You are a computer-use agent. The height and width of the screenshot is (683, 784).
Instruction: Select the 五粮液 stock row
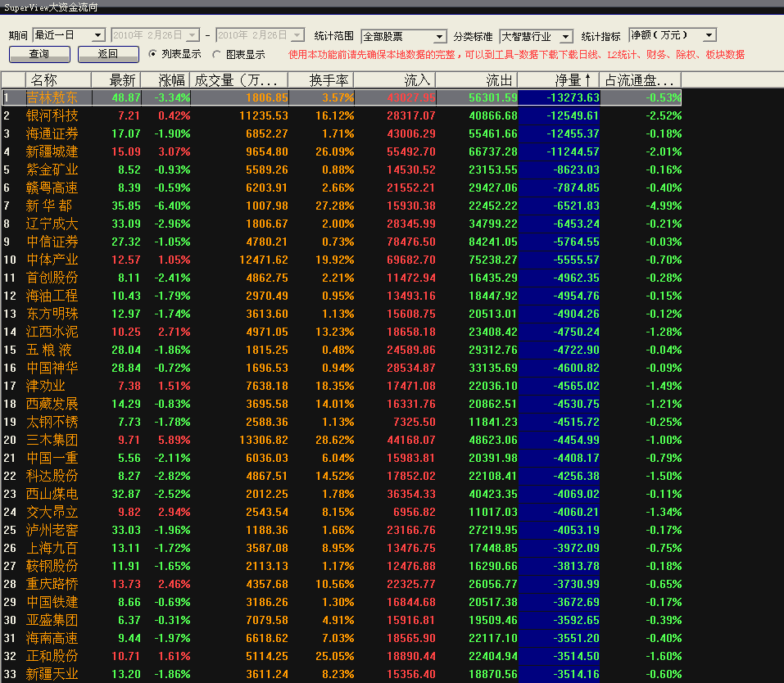pos(342,350)
